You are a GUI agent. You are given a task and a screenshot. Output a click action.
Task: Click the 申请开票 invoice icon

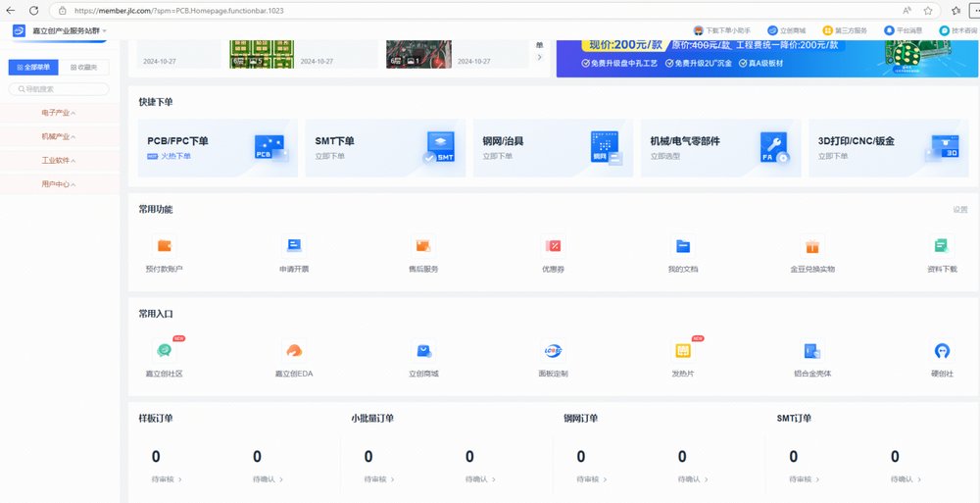pos(293,246)
